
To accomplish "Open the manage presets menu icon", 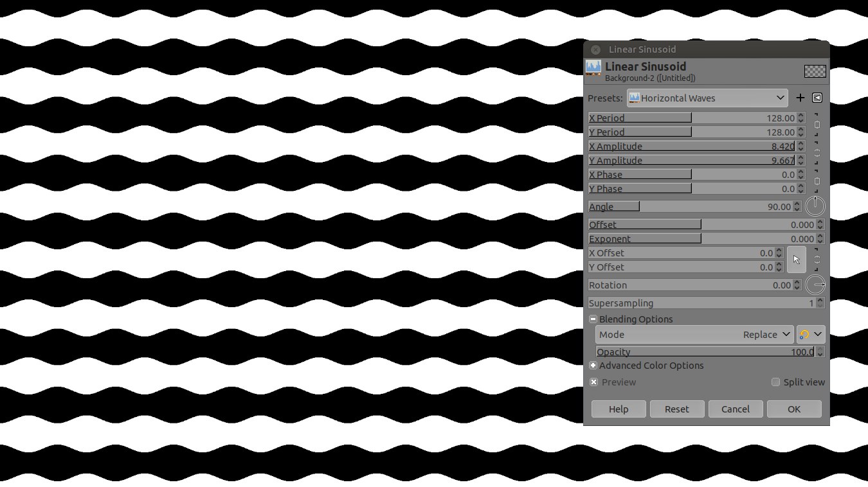I will pos(817,98).
